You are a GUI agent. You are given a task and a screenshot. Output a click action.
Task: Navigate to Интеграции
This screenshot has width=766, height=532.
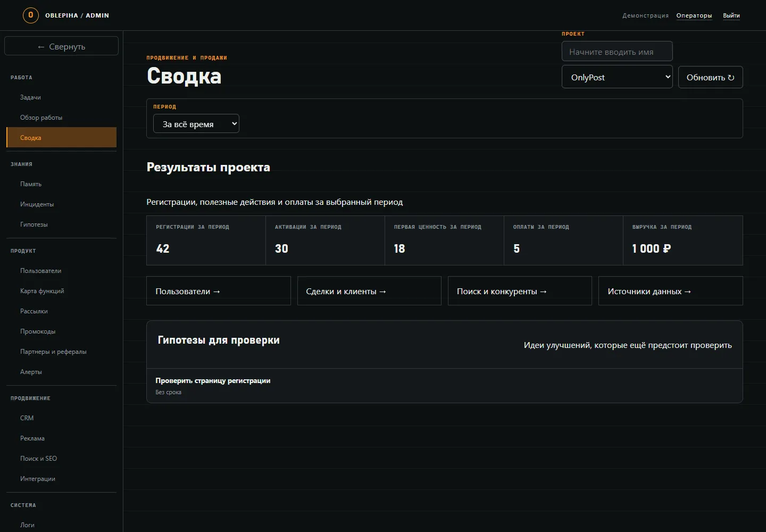pos(61,479)
